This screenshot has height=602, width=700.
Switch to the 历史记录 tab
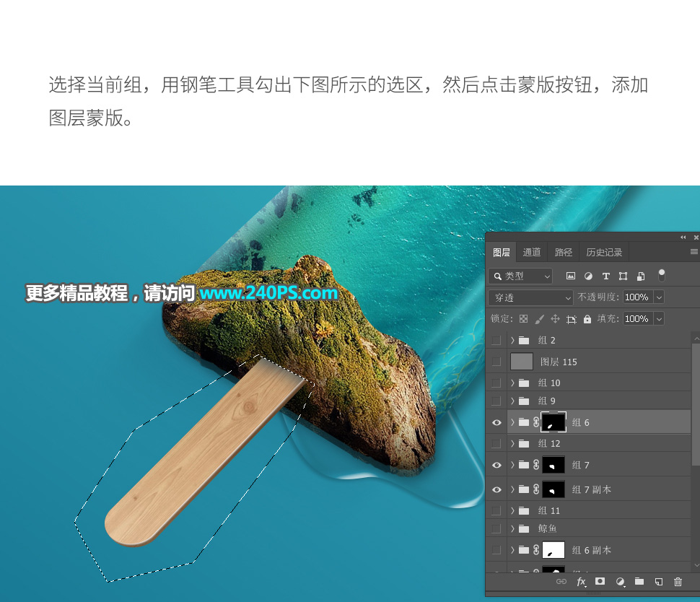click(x=604, y=252)
